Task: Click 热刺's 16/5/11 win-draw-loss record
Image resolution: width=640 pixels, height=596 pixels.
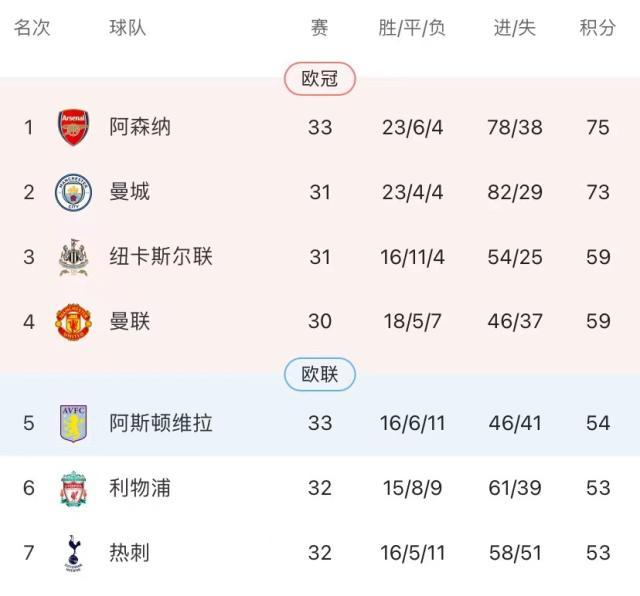Action: point(412,553)
